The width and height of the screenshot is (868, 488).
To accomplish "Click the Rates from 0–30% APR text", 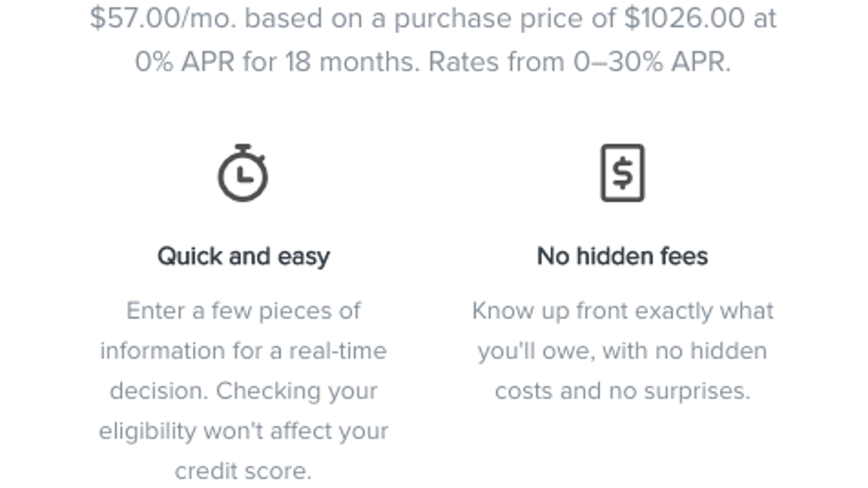I will 579,62.
